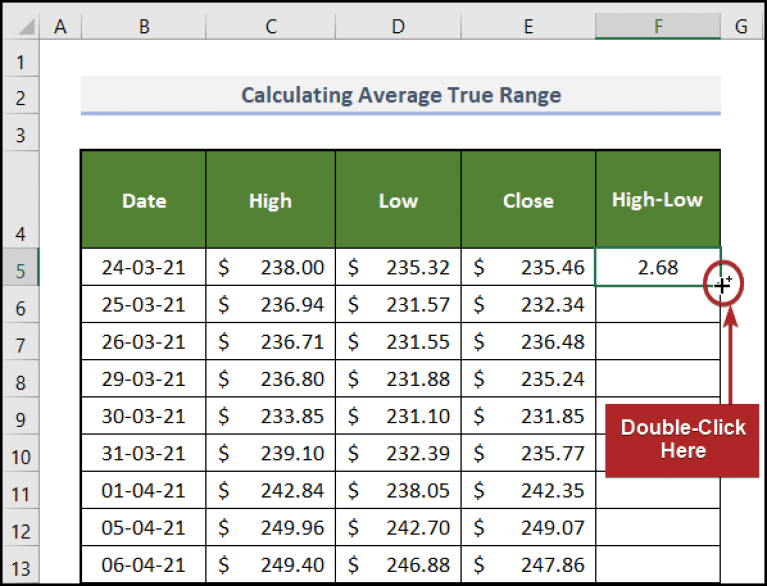Click High value 239.10
Image resolution: width=767 pixels, height=586 pixels.
(271, 453)
